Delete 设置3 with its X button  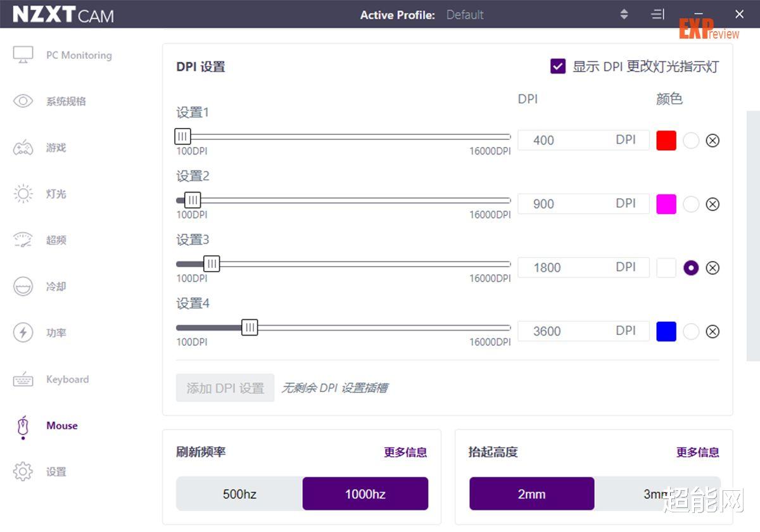pos(712,267)
